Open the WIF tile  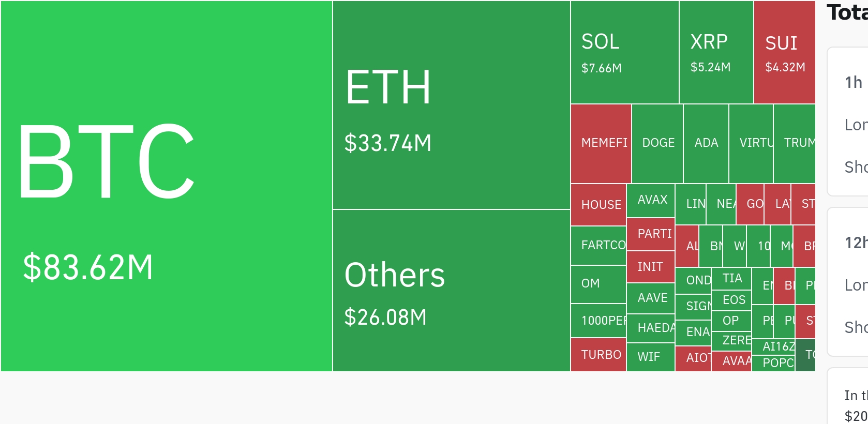tap(651, 357)
